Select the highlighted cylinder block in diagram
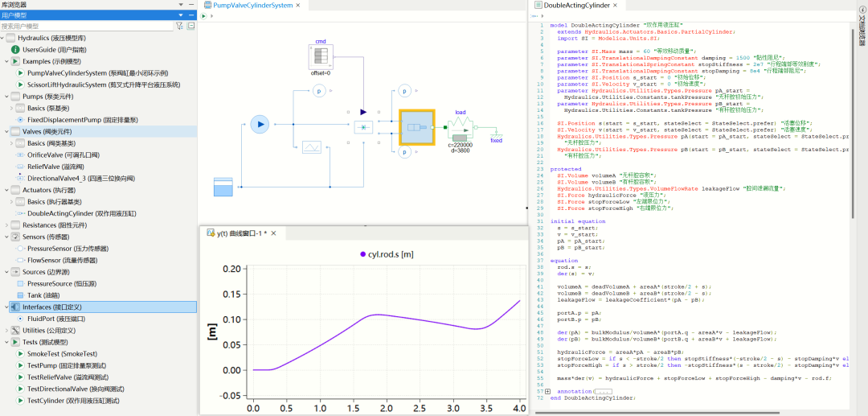This screenshot has width=868, height=416. coord(417,127)
